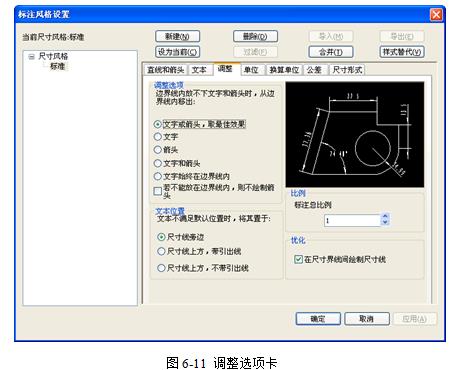452x370 pixels.
Task: Select 尺寸线旁边 text position option
Action: (x=181, y=237)
